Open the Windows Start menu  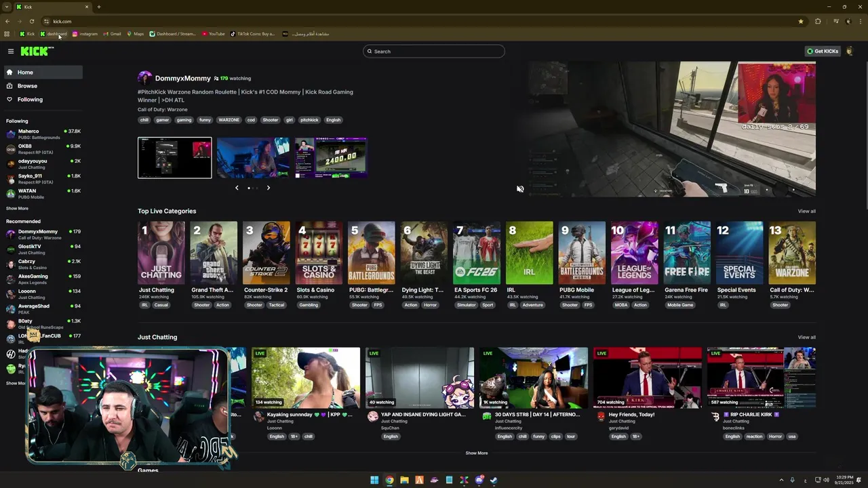[374, 481]
